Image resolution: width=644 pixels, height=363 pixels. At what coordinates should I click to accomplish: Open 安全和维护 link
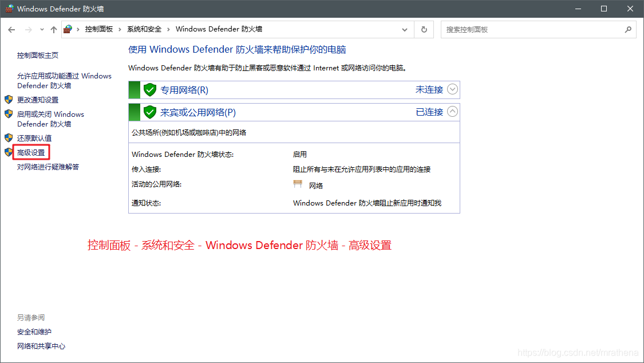[34, 332]
